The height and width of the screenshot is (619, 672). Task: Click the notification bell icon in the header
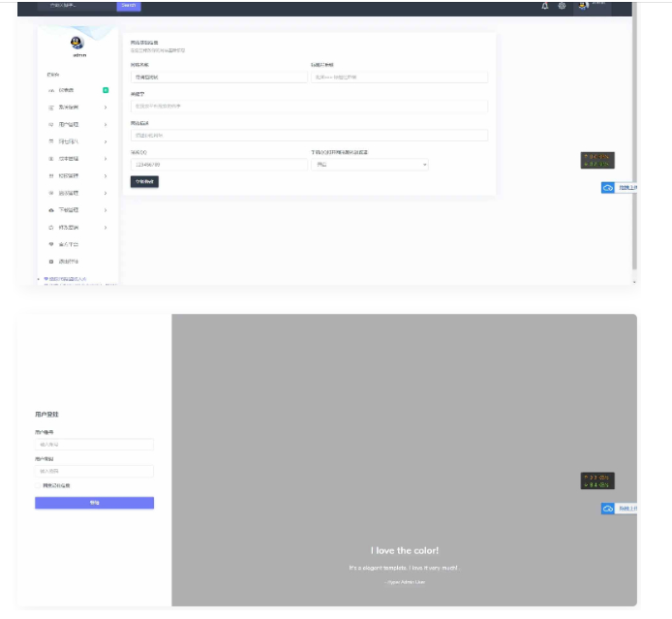545,6
